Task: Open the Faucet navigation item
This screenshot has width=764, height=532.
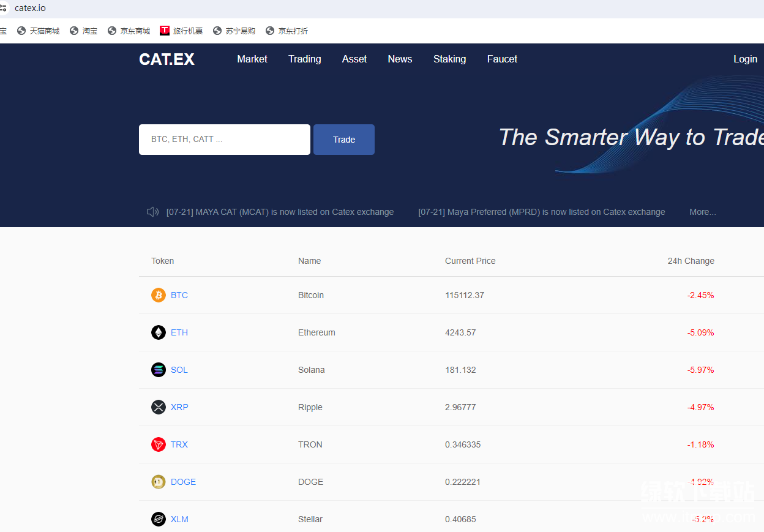Action: coord(502,59)
